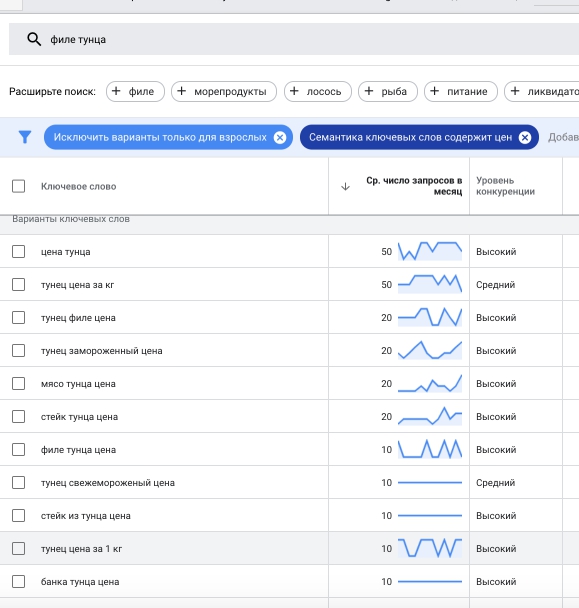The width and height of the screenshot is (579, 608).
Task: Sort by "Уровень конкуренции" column header
Action: tap(505, 186)
